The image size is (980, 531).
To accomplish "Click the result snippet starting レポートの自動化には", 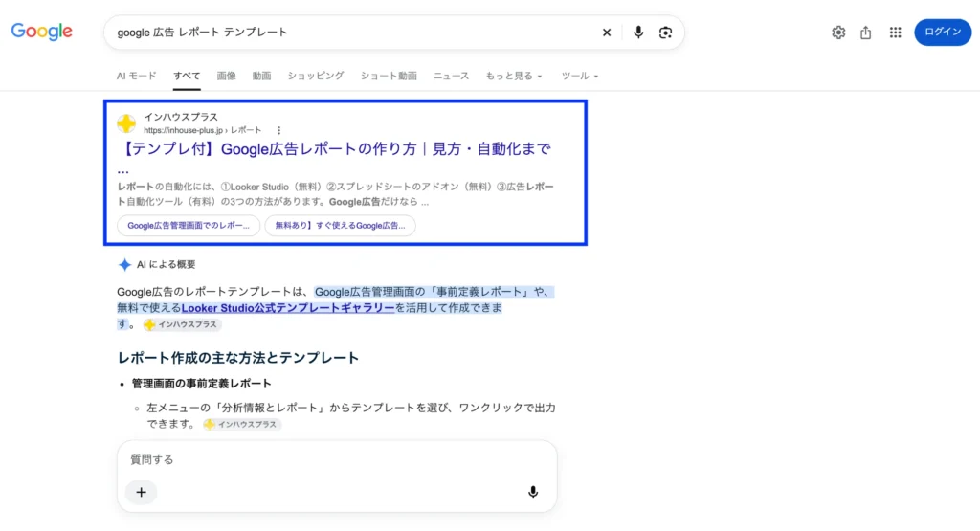I will 336,194.
